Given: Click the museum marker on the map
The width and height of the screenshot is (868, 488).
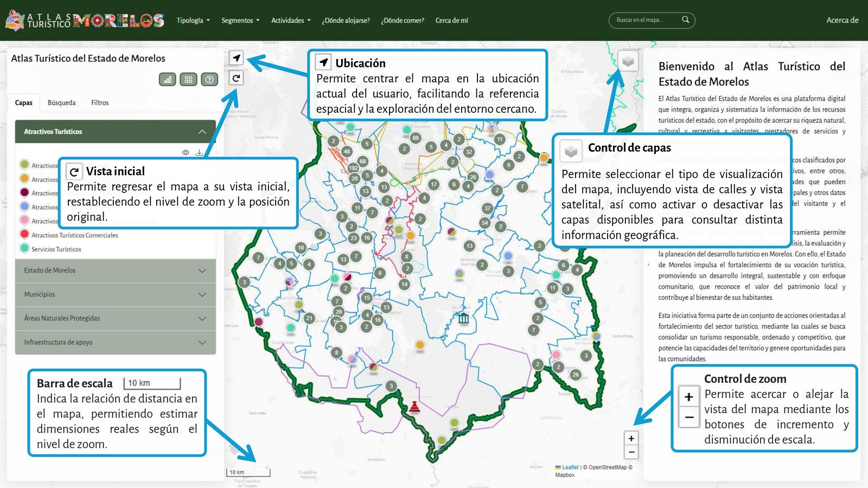Looking at the screenshot, I should (x=463, y=318).
